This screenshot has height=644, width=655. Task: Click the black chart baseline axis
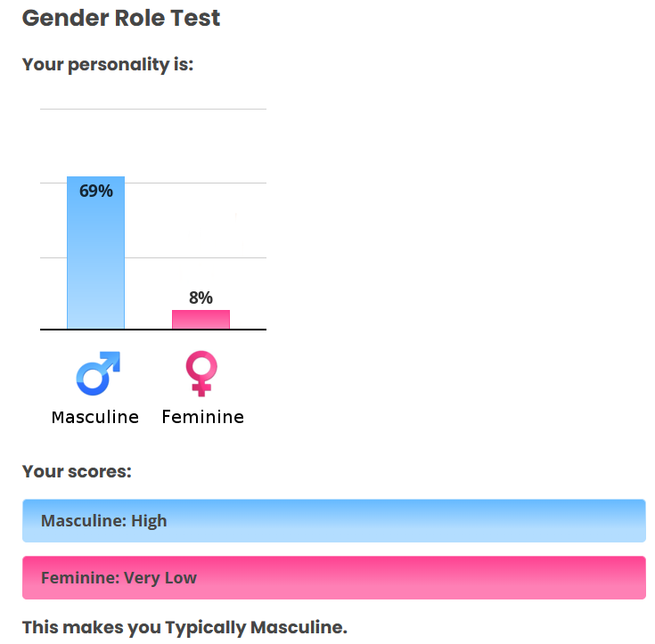pos(153,330)
